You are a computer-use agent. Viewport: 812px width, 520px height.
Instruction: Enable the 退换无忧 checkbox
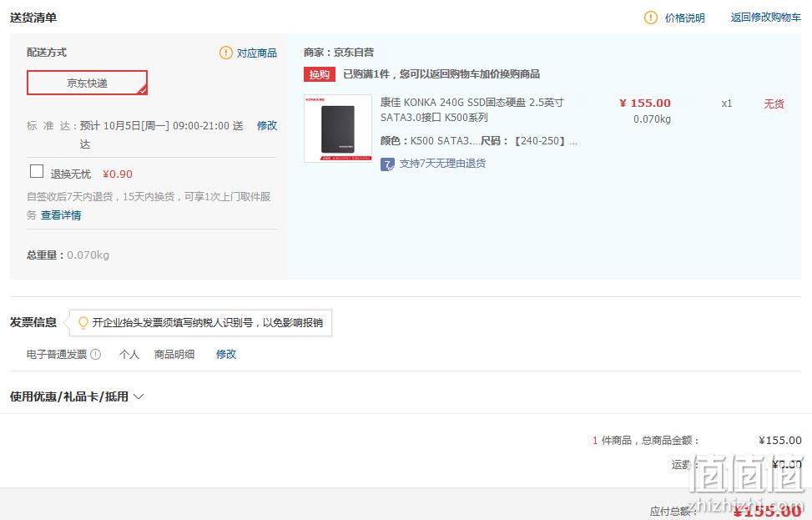[x=37, y=171]
